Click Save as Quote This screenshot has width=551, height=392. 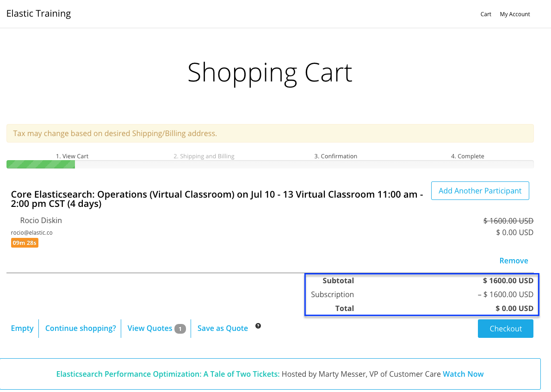223,328
